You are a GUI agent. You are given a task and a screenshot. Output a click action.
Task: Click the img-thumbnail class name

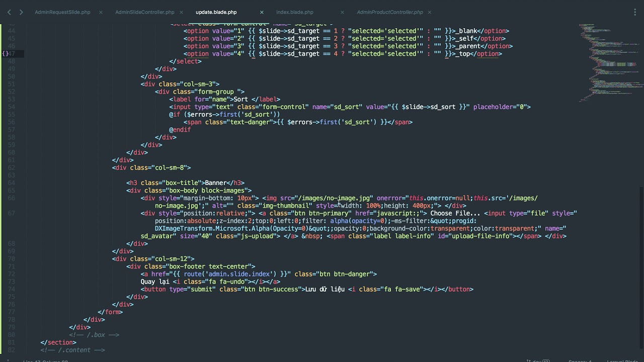coord(285,205)
